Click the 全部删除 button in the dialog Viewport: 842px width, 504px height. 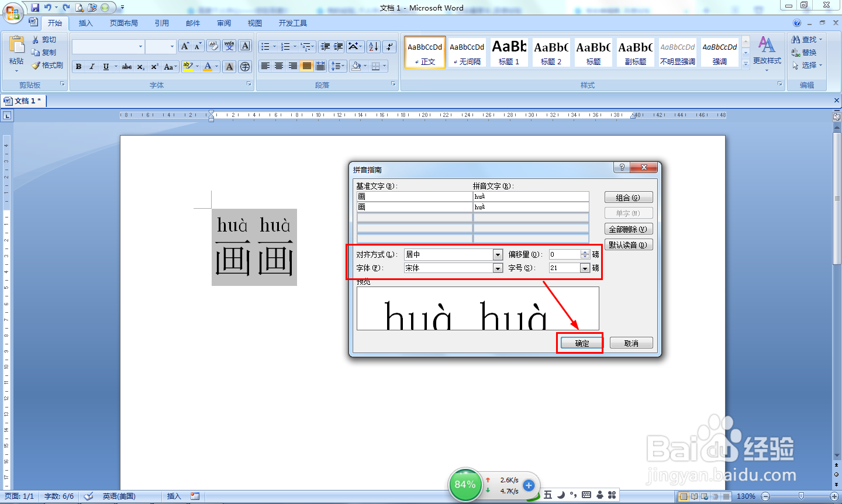pos(629,229)
